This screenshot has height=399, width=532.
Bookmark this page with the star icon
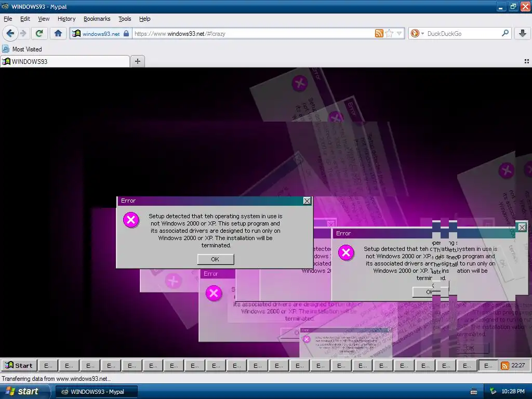click(x=389, y=33)
